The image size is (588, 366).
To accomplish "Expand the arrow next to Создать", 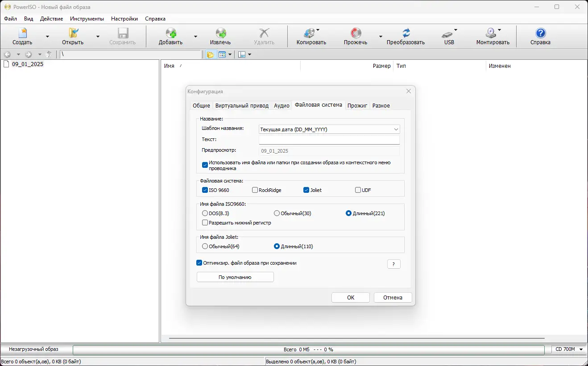I will click(47, 37).
